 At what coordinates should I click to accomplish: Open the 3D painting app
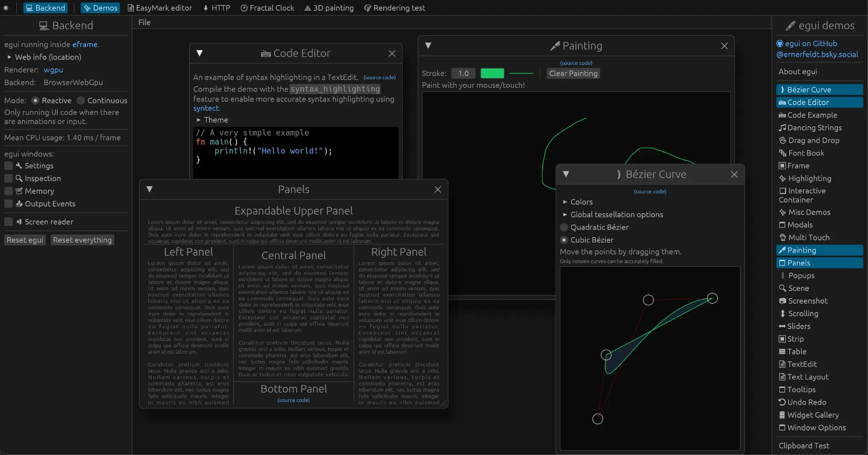click(329, 8)
